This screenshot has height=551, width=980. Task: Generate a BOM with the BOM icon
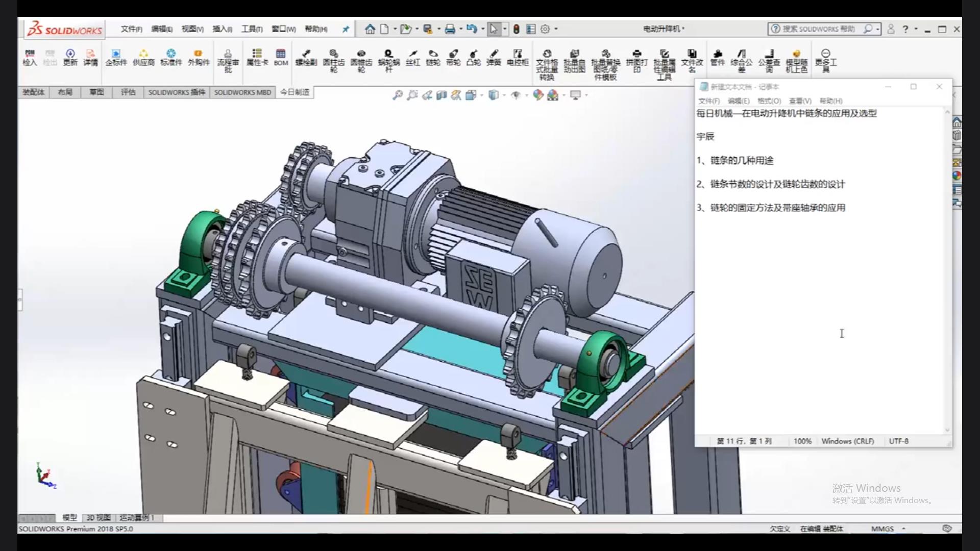click(281, 58)
